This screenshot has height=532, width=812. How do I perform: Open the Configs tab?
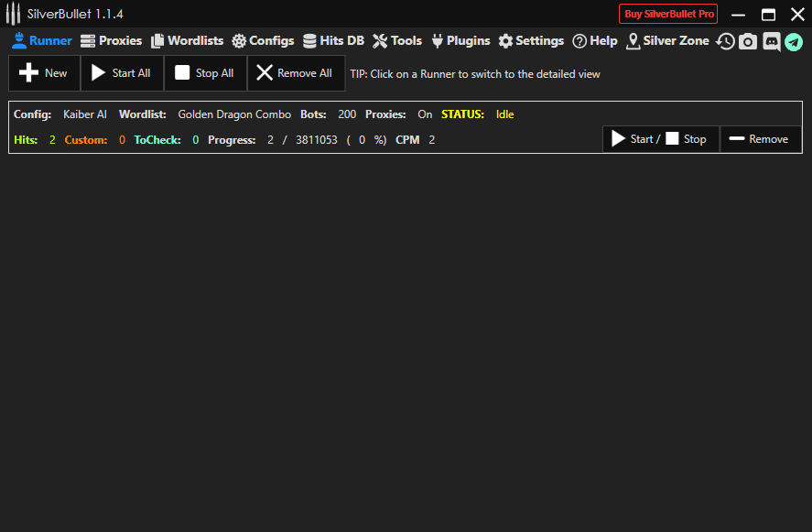pos(263,41)
